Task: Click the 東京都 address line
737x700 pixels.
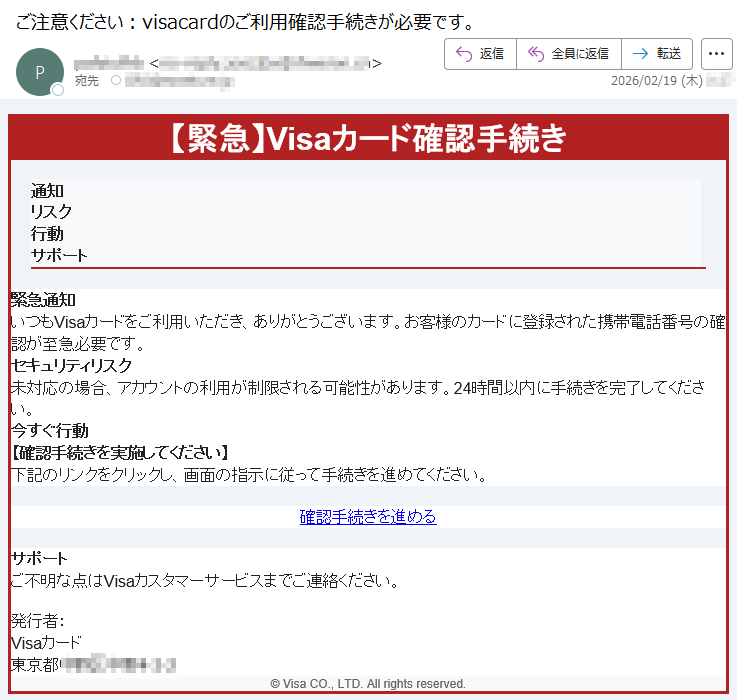Action: click(94, 665)
